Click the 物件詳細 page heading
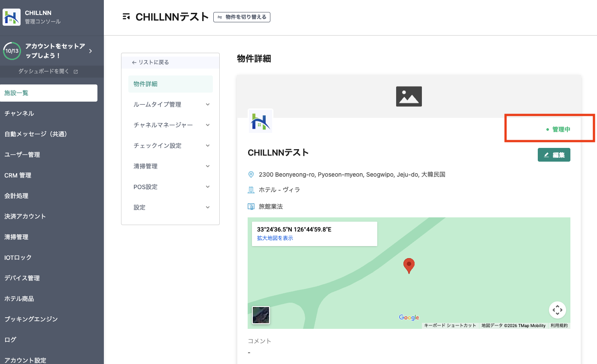Screen dimensions: 597x364 [254, 59]
